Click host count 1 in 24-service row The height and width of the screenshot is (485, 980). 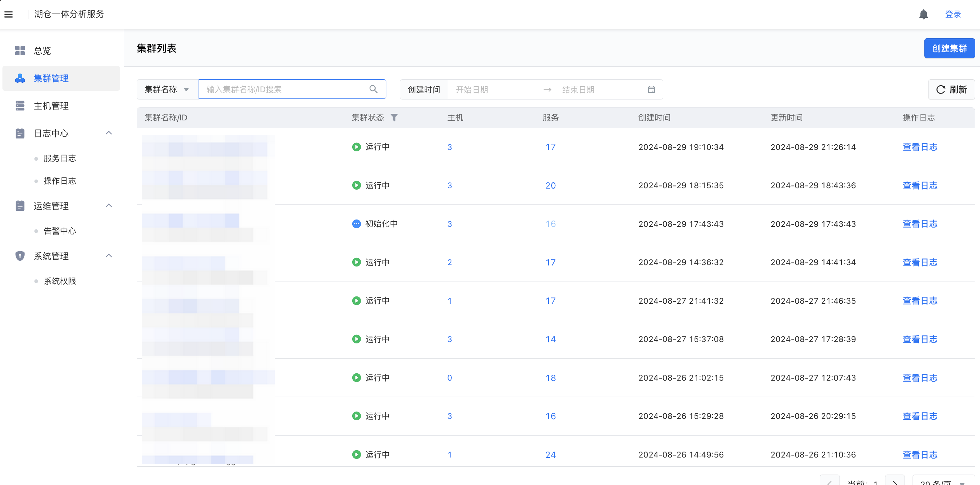click(x=449, y=454)
